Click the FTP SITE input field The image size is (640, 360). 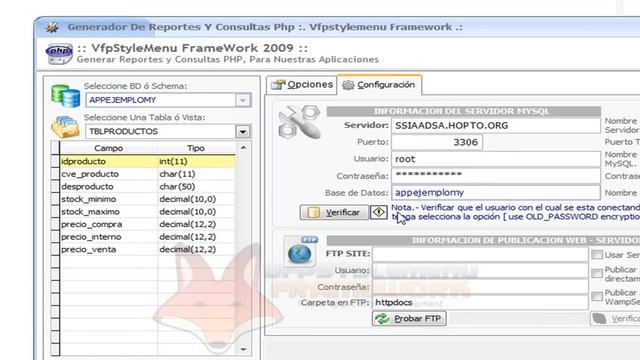(480, 254)
